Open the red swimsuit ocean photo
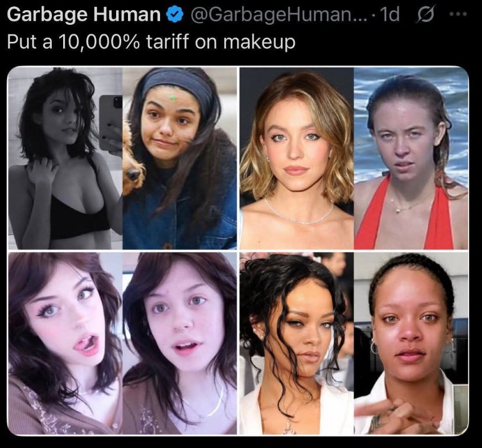Image resolution: width=482 pixels, height=448 pixels. pos(412,158)
